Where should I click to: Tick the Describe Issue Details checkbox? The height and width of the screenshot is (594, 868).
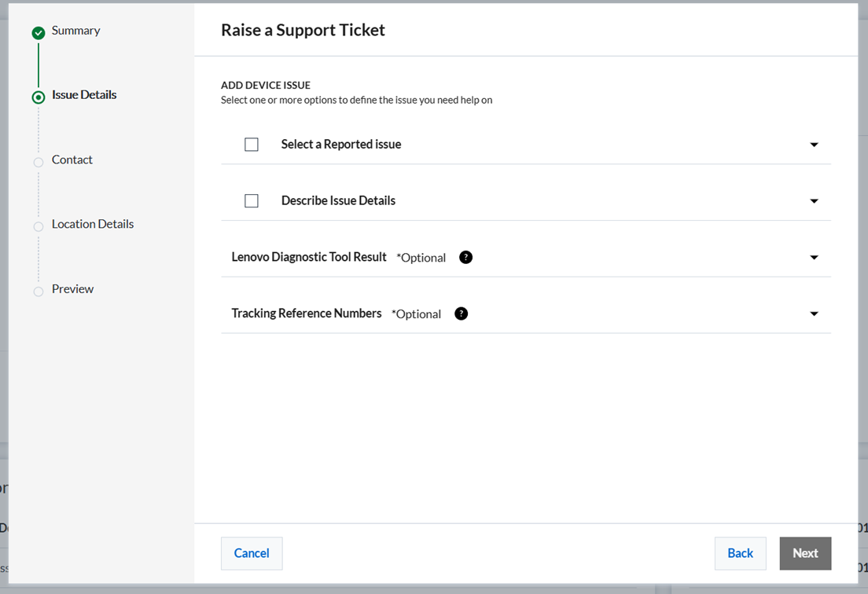pyautogui.click(x=252, y=201)
